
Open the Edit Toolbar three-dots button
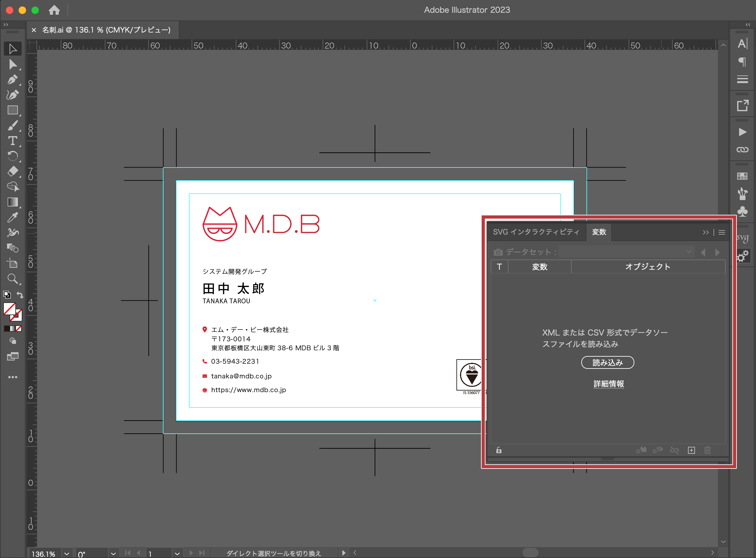click(x=13, y=377)
